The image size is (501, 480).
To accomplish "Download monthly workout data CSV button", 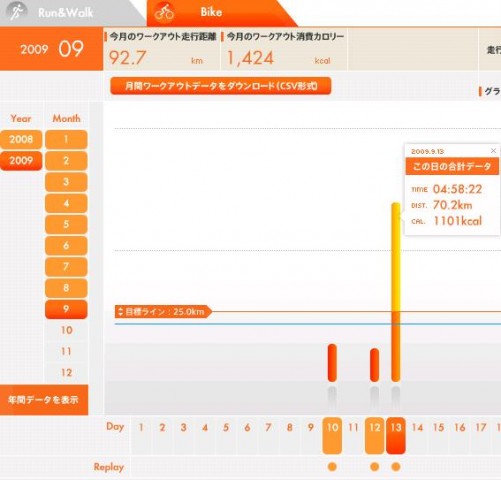I will tap(221, 86).
